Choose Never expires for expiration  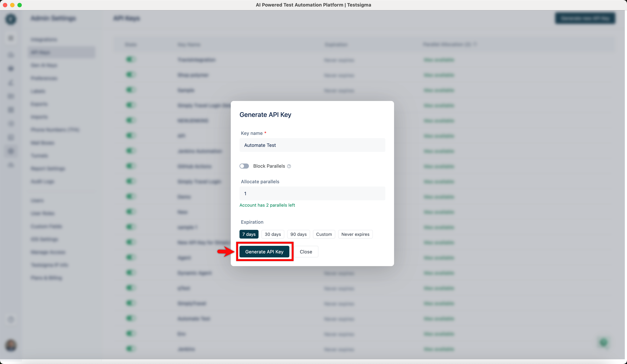tap(355, 234)
